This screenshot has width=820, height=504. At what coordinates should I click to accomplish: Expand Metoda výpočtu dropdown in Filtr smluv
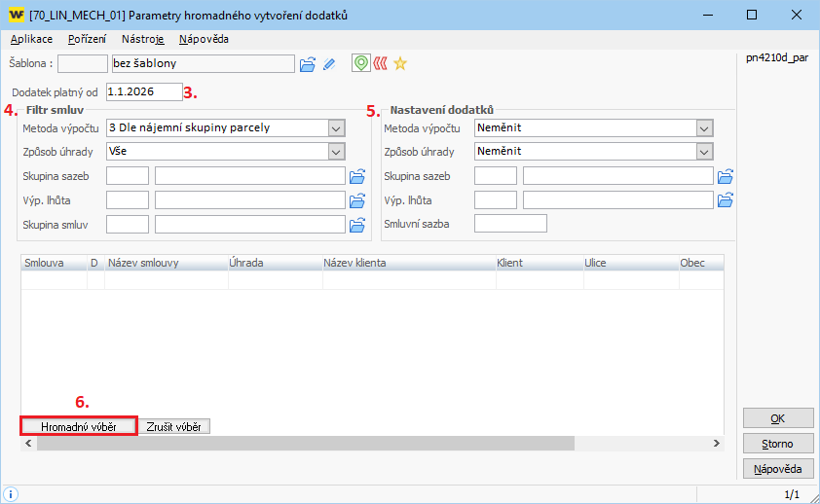pos(337,127)
